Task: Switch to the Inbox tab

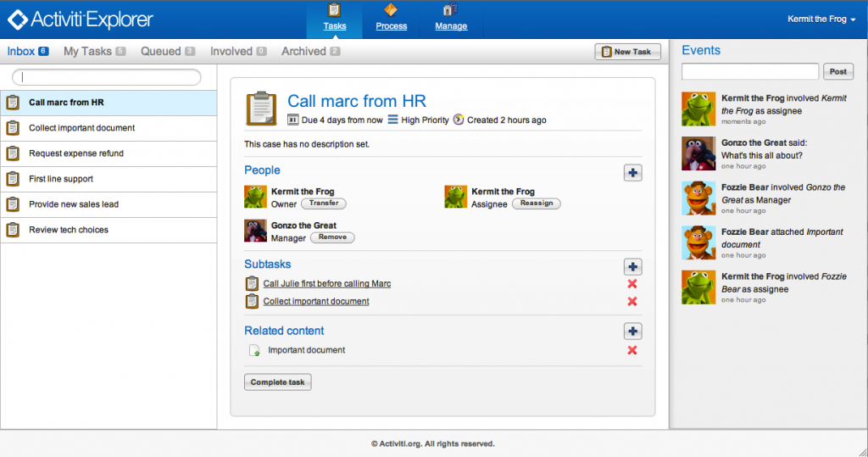Action: coord(28,52)
